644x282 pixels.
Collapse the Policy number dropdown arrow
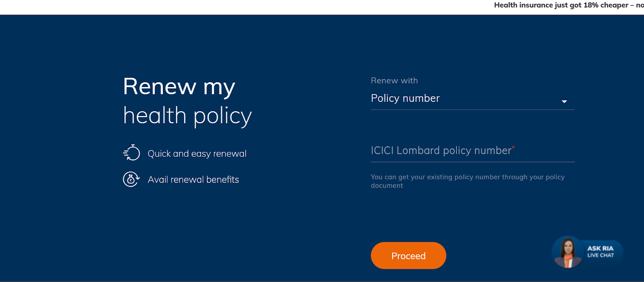[x=565, y=102]
